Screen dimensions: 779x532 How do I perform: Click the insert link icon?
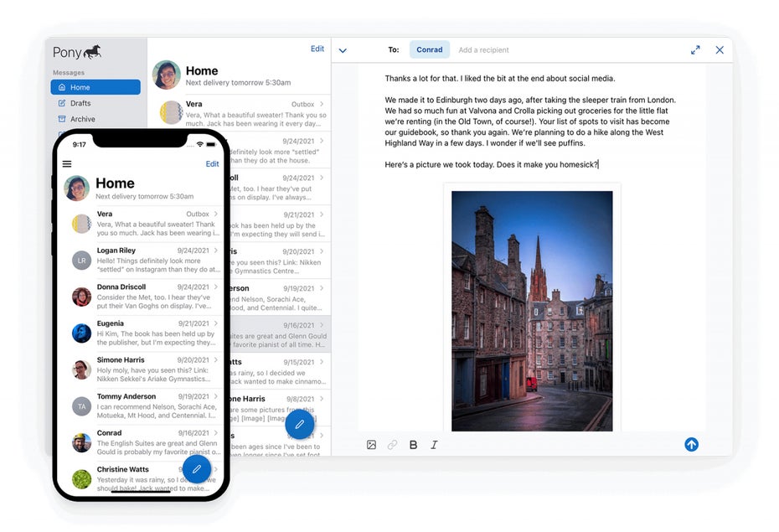[393, 445]
